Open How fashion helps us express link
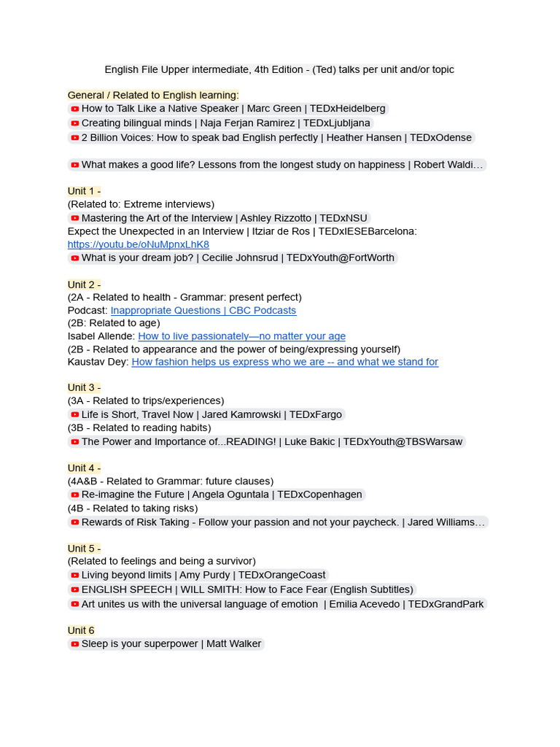560x747 pixels. [x=285, y=362]
